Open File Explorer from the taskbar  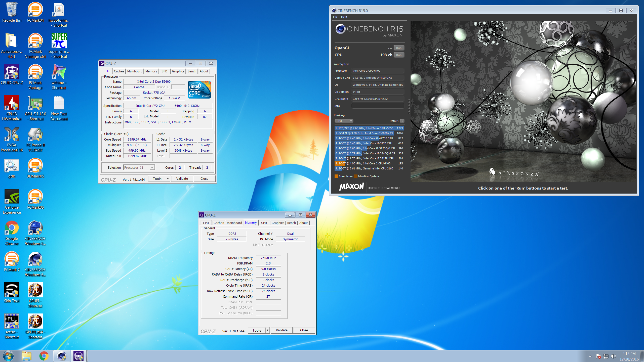click(x=26, y=356)
